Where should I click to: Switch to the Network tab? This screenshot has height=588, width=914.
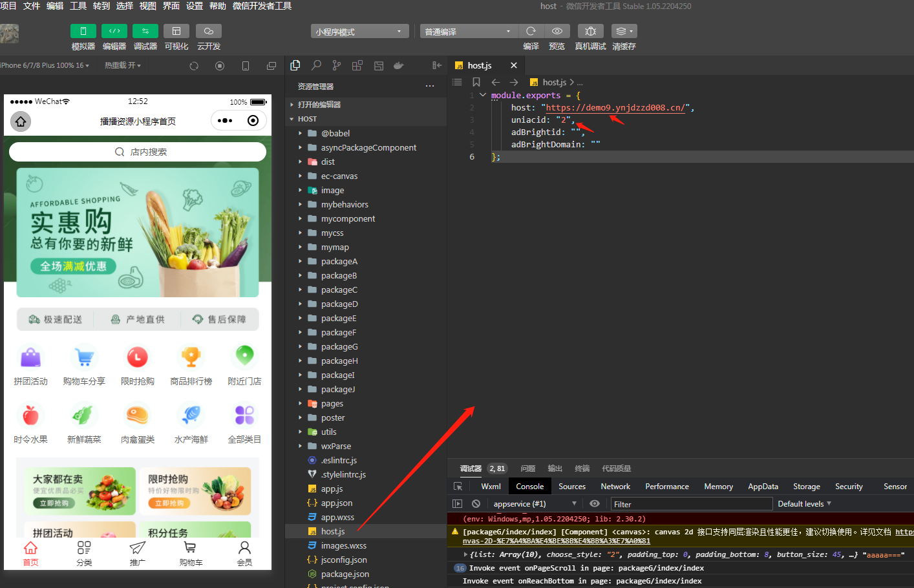[615, 487]
